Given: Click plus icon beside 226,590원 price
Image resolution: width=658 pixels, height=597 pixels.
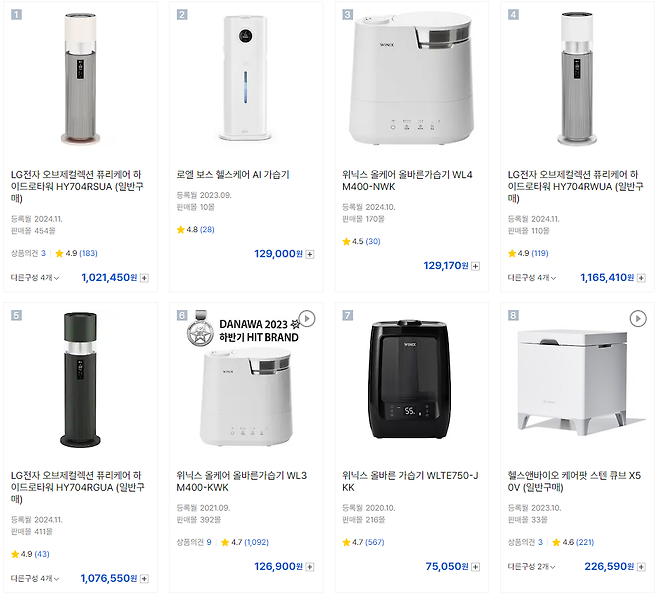Looking at the screenshot, I should (x=641, y=566).
